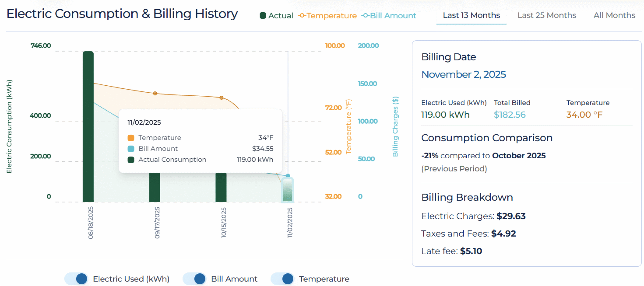The image size is (644, 286).
Task: Select the Temperature data point above 09/17/2025
Action: 155,93
